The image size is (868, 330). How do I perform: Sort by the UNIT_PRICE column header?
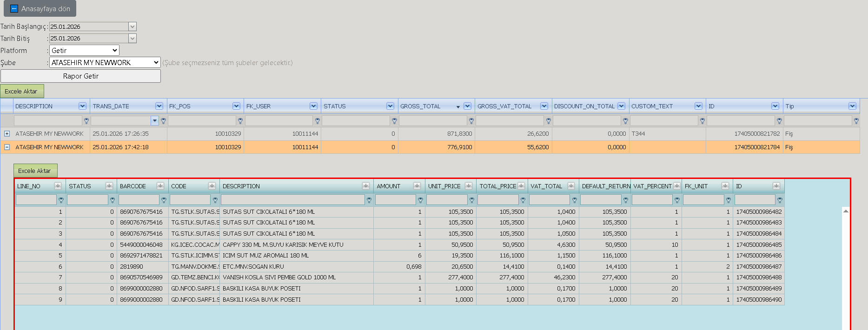point(444,186)
